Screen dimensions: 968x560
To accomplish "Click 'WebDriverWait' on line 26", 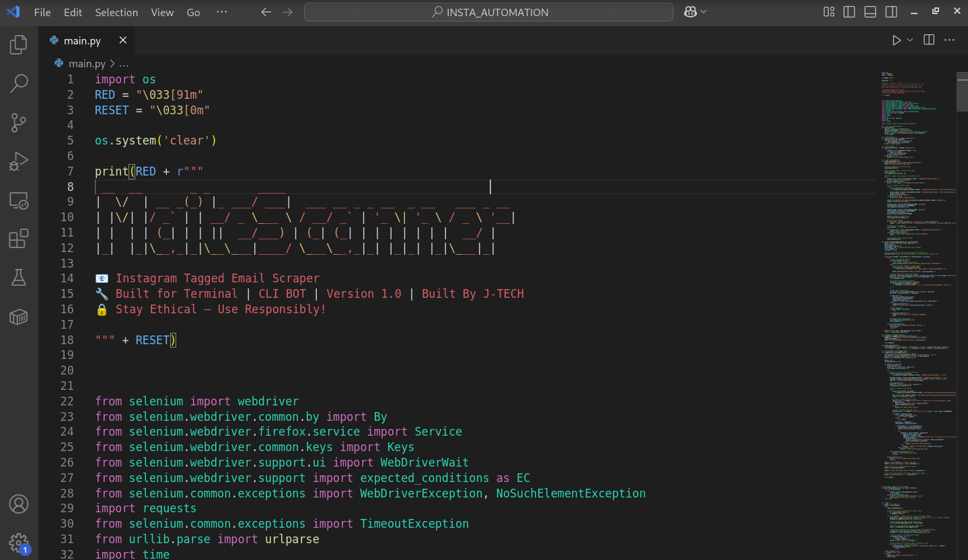I will (x=424, y=463).
